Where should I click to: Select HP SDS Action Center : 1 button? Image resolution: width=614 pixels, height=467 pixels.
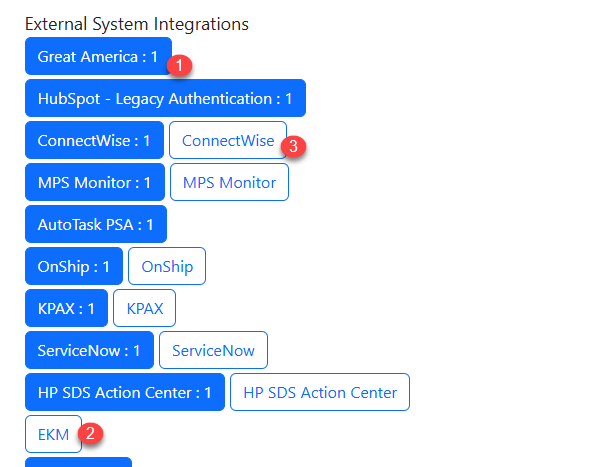click(125, 392)
